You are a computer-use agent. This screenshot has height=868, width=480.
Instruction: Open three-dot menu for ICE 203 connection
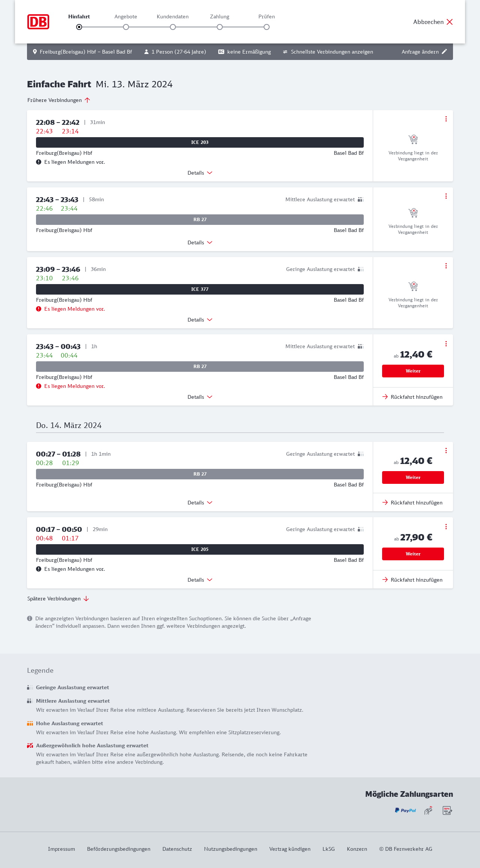446,119
